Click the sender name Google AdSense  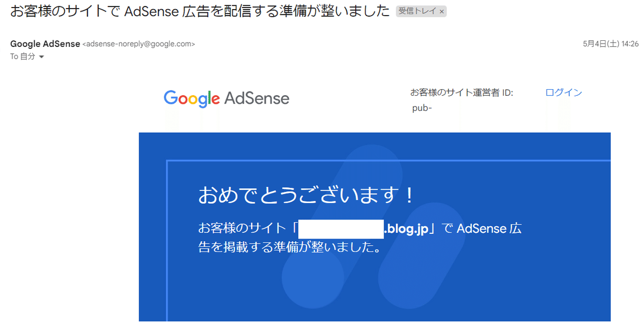pos(45,44)
